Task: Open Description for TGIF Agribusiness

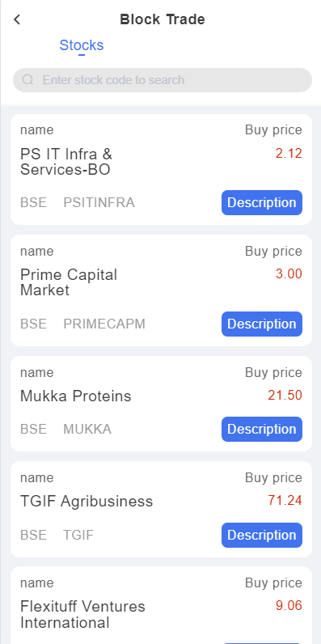Action: coord(262,535)
